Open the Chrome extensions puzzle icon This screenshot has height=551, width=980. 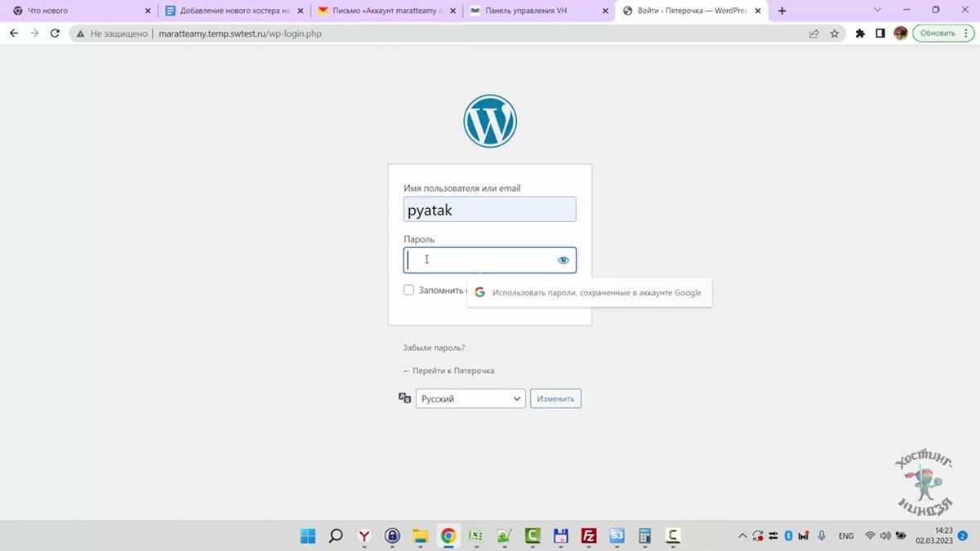click(x=860, y=33)
